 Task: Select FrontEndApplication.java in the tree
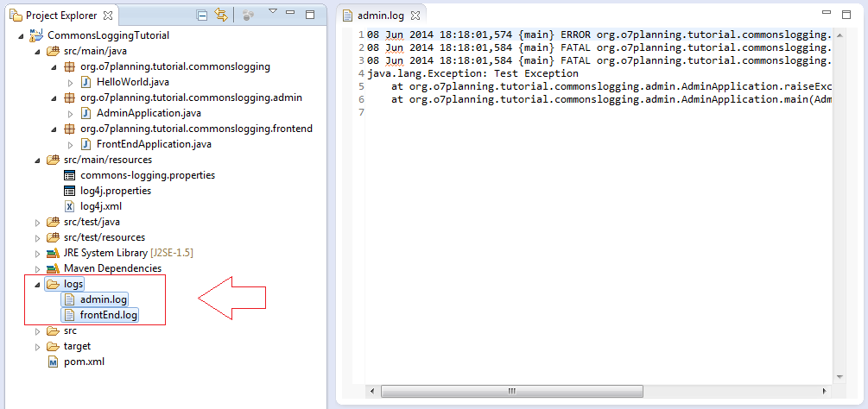click(x=154, y=144)
